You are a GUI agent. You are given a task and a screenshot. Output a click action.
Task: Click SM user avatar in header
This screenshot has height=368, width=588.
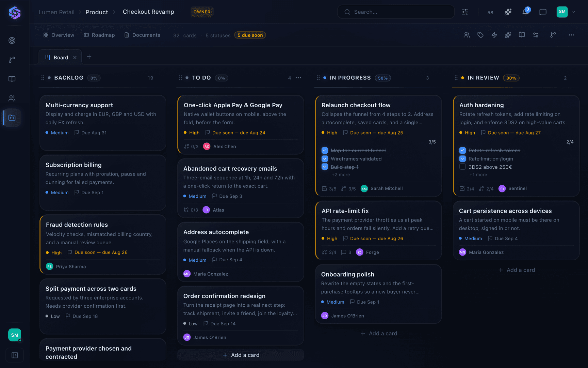[x=562, y=12]
